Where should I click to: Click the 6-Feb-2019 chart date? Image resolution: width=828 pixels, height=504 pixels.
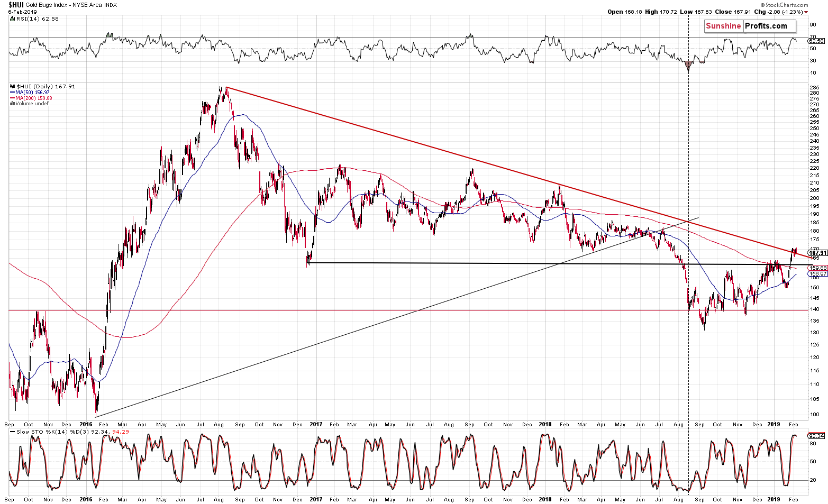point(22,12)
